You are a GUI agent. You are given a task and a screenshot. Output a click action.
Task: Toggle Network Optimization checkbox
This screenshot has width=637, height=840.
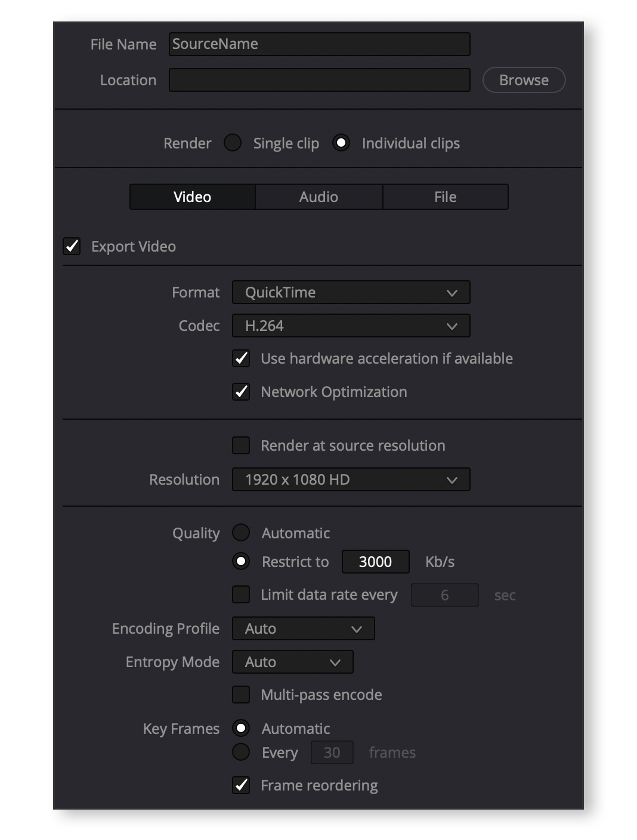[241, 392]
